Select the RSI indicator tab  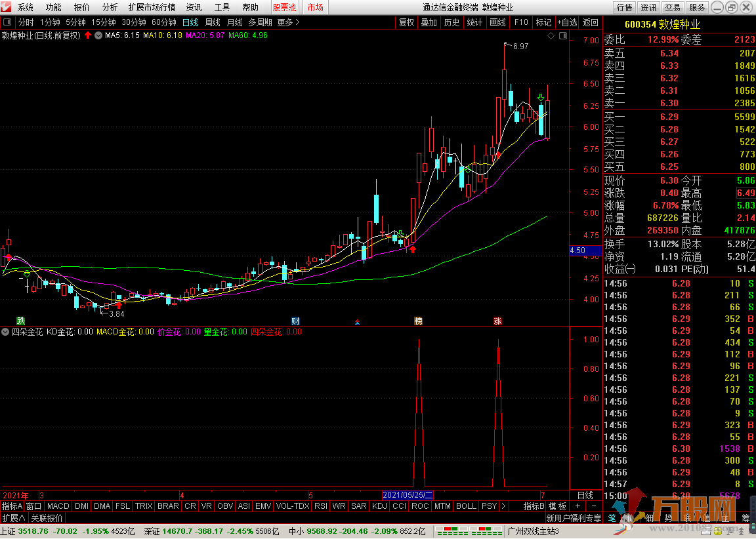coord(321,506)
